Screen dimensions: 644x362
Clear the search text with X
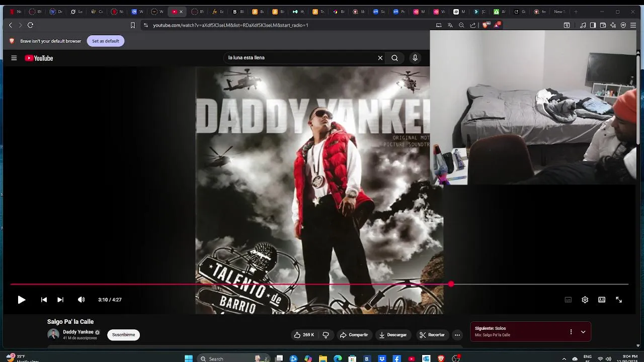[x=380, y=58]
